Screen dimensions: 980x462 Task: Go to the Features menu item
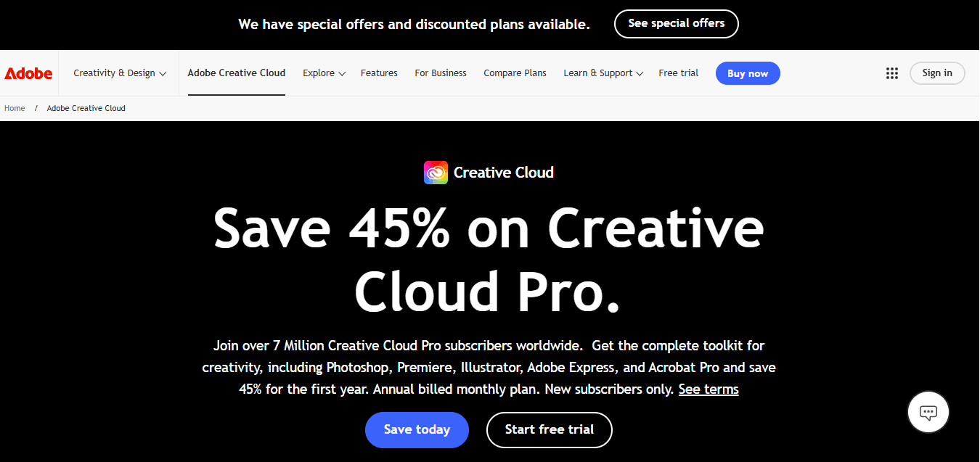[379, 73]
